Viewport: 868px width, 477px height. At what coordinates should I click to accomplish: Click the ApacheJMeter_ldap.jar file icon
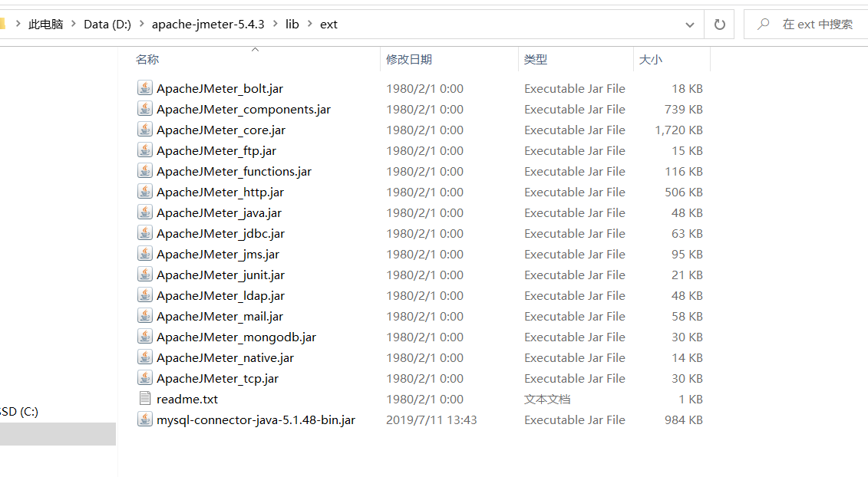[145, 295]
